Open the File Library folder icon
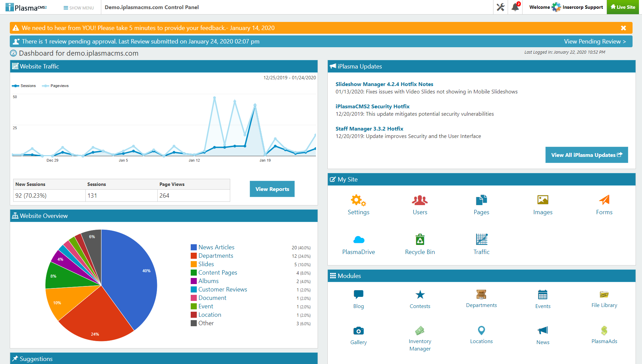 click(604, 294)
